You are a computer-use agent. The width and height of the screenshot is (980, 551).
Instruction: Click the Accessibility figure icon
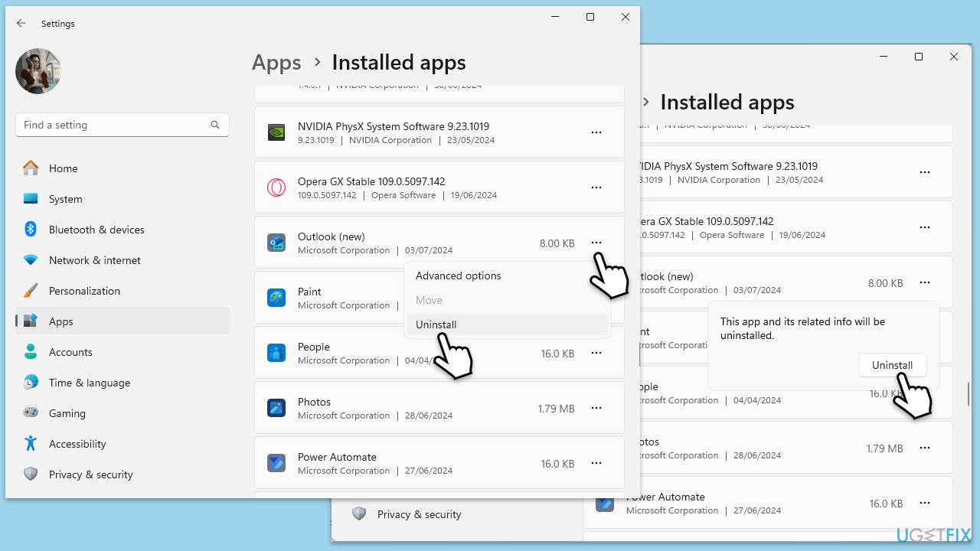pos(31,444)
